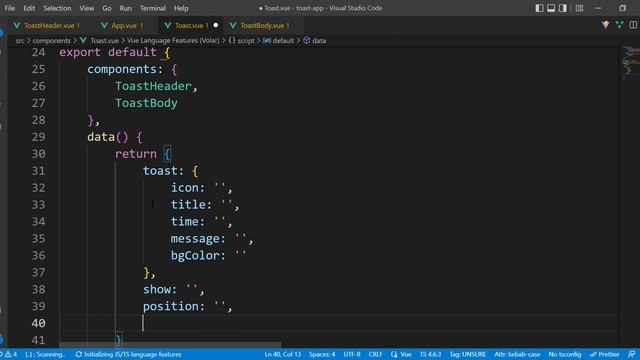Open the Go menu
The image size is (640, 360).
click(x=107, y=8)
